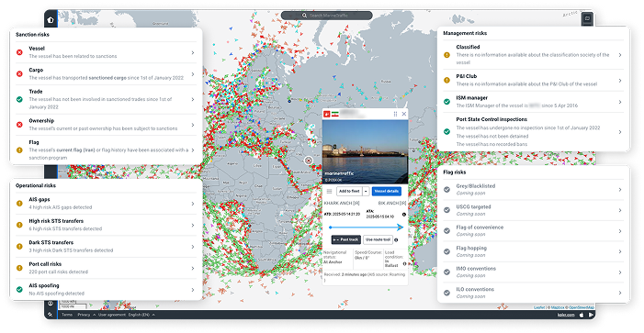Click the voyage progress arrow line
Viewport: 644px width, 333px height.
[366, 228]
